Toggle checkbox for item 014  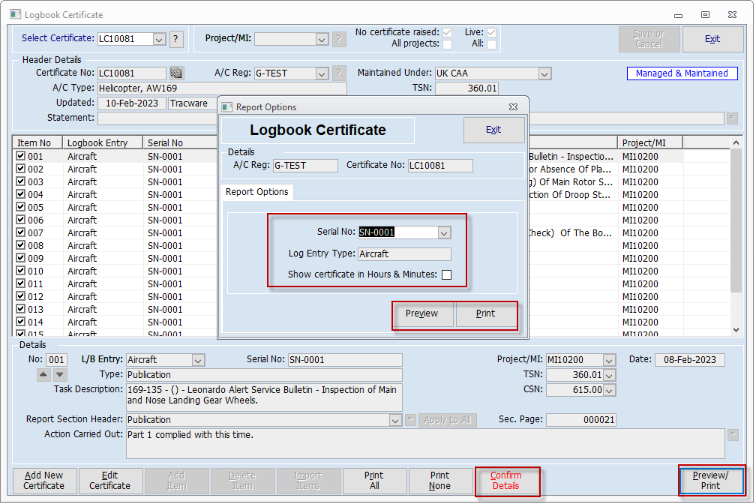click(x=21, y=321)
